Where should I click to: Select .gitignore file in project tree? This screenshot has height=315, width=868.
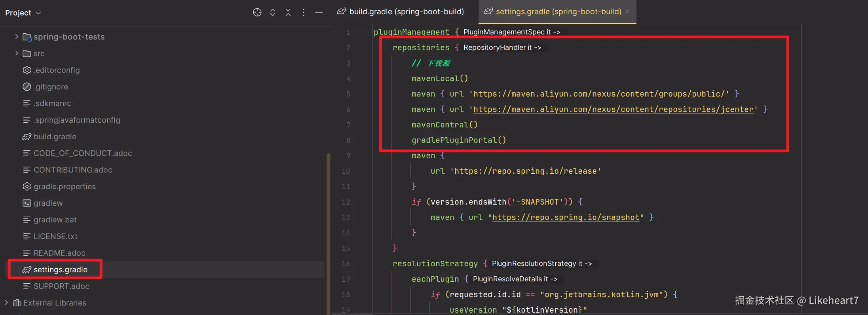pos(51,87)
